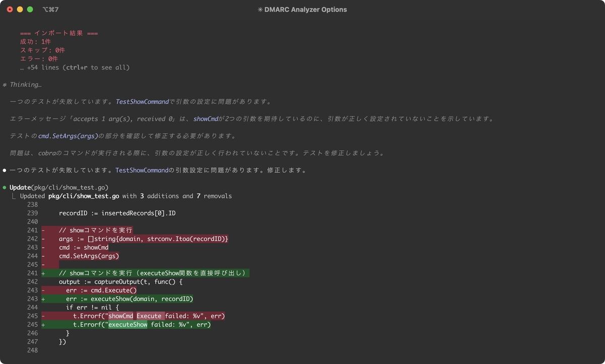Click removed line 242 args := []string
Viewport: 605px width, 364px height.
(x=144, y=239)
